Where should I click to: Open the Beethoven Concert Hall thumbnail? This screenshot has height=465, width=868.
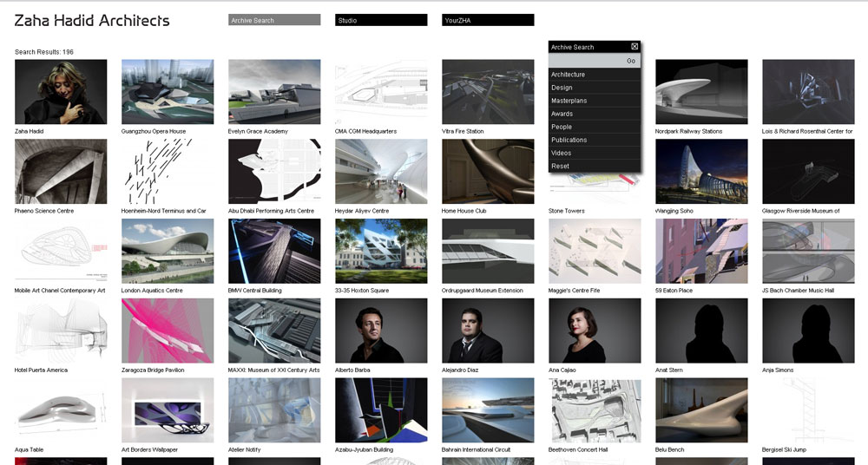coord(595,410)
